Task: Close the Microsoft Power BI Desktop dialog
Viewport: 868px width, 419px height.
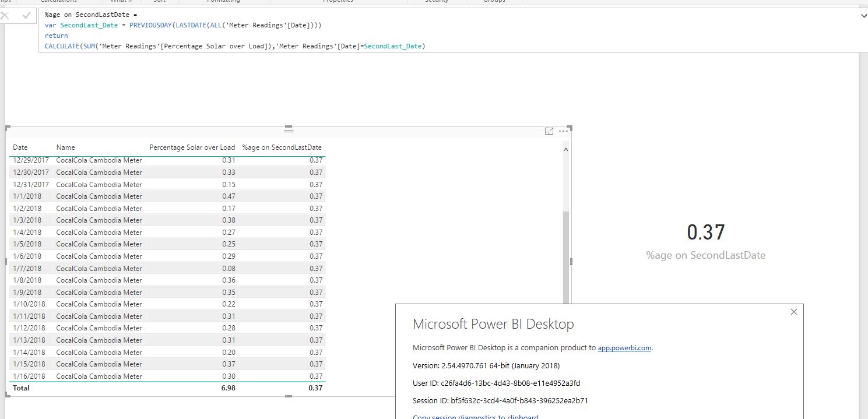Action: [x=793, y=312]
